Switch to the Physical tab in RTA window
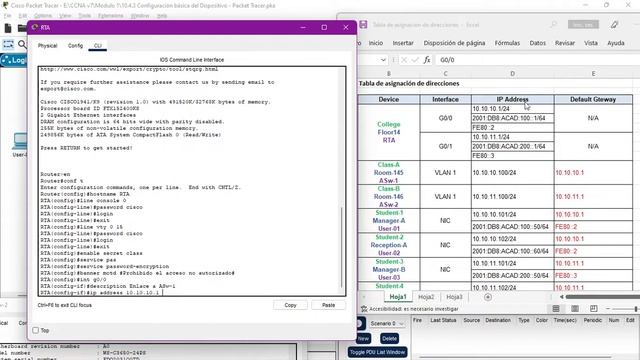The height and width of the screenshot is (360, 640). (x=47, y=46)
